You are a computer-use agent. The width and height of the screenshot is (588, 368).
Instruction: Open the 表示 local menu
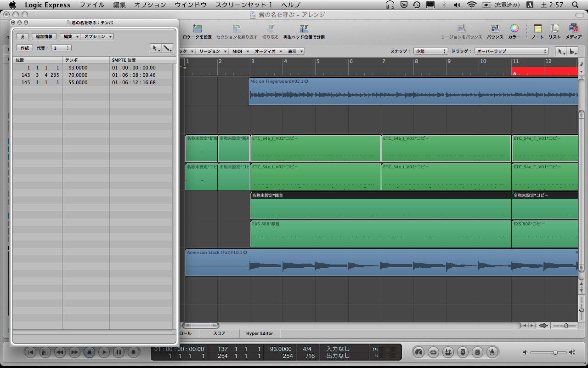(x=294, y=51)
